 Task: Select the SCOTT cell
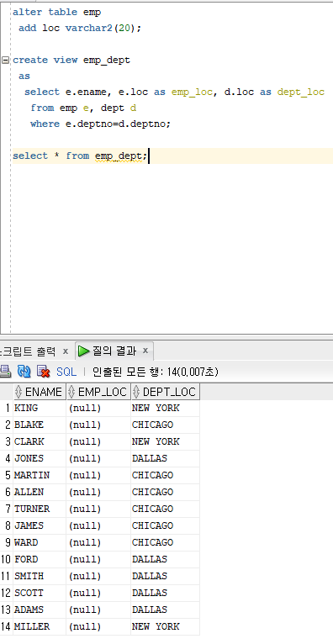point(40,593)
